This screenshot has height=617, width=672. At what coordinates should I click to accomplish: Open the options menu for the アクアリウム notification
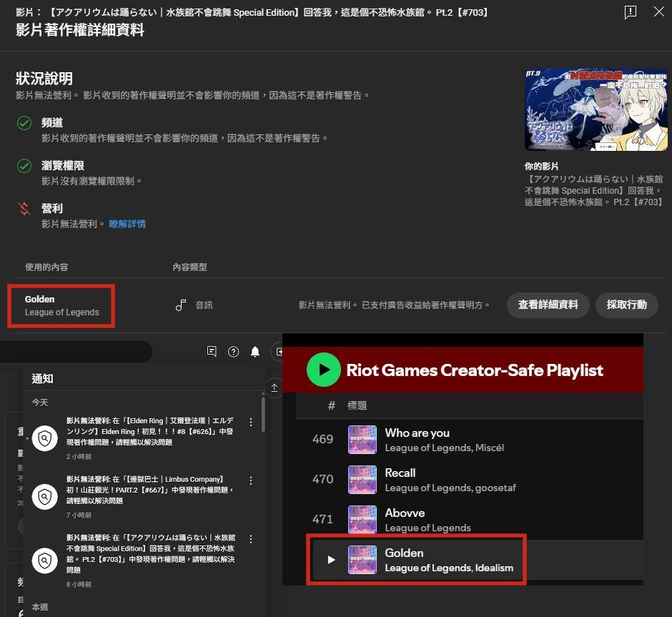pos(251,538)
